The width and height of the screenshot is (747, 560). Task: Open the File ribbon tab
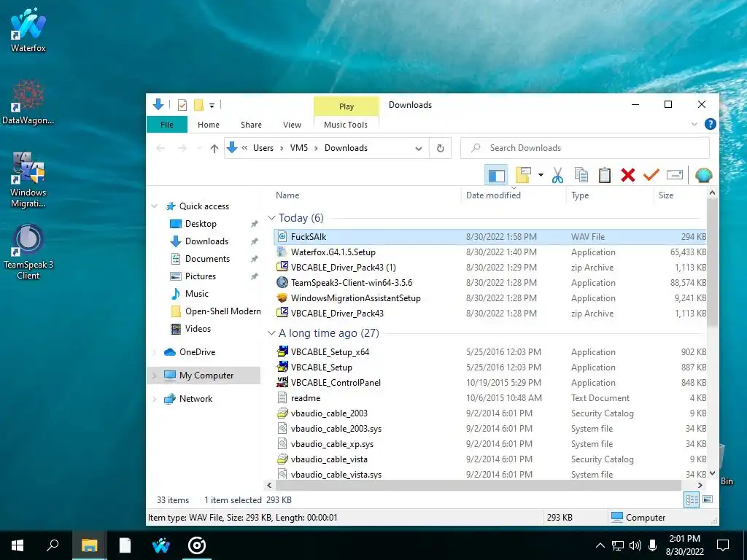point(167,125)
